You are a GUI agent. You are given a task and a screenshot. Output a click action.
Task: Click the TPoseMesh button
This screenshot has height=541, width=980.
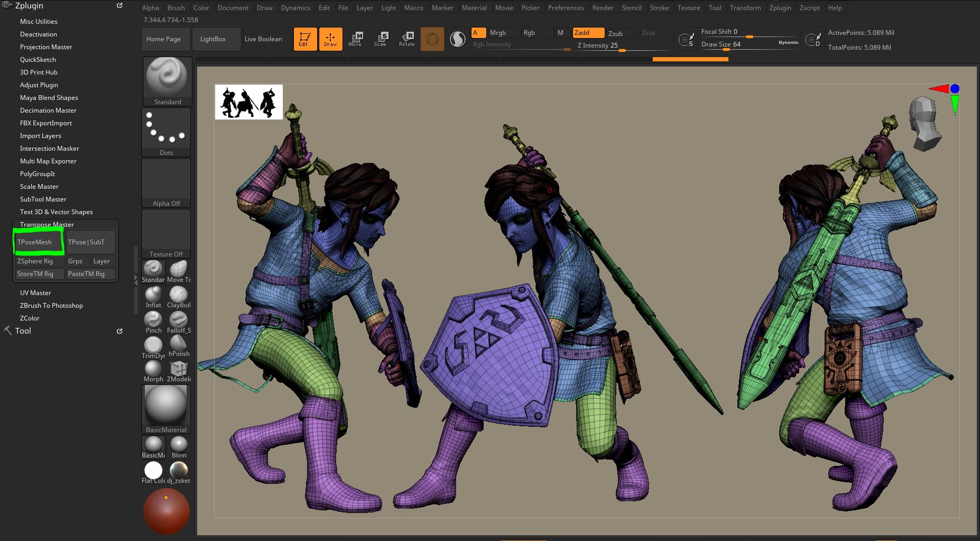[39, 242]
